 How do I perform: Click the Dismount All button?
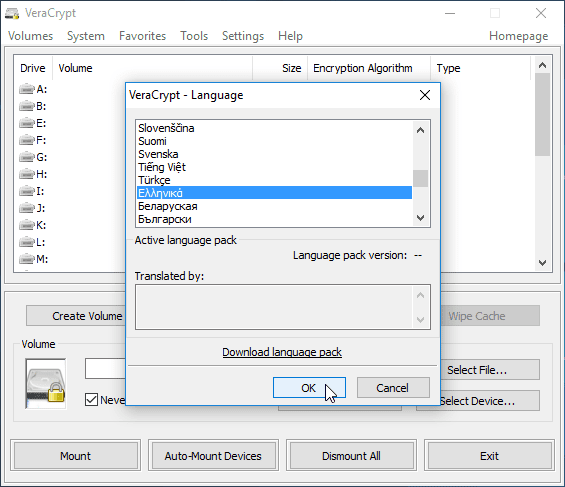tap(351, 456)
